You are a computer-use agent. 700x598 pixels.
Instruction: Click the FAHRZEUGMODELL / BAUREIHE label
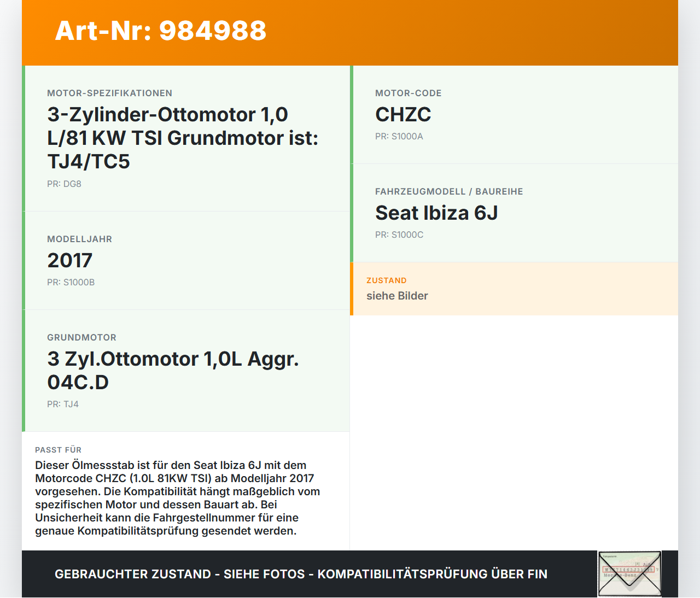click(449, 191)
